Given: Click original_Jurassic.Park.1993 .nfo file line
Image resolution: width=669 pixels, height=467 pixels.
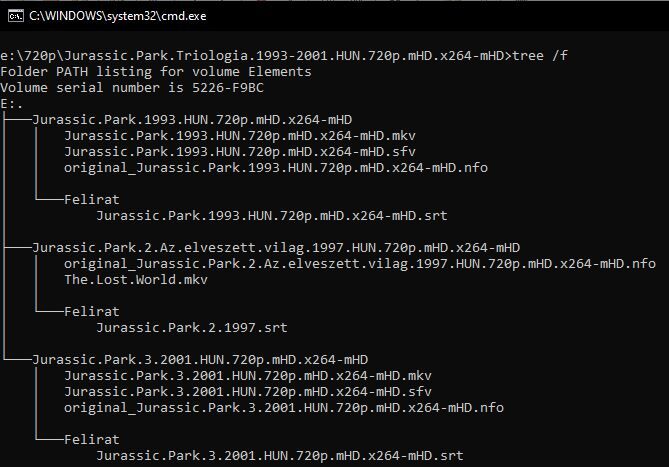Looking at the screenshot, I should (276, 168).
